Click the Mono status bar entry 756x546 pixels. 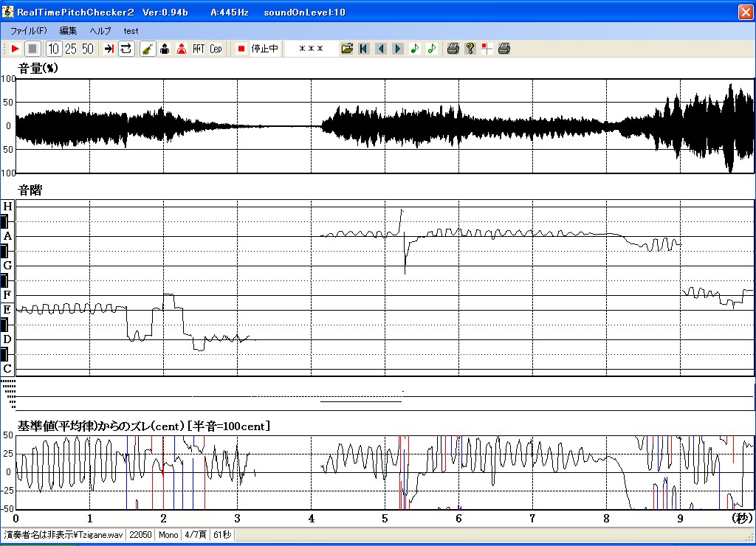tap(168, 535)
